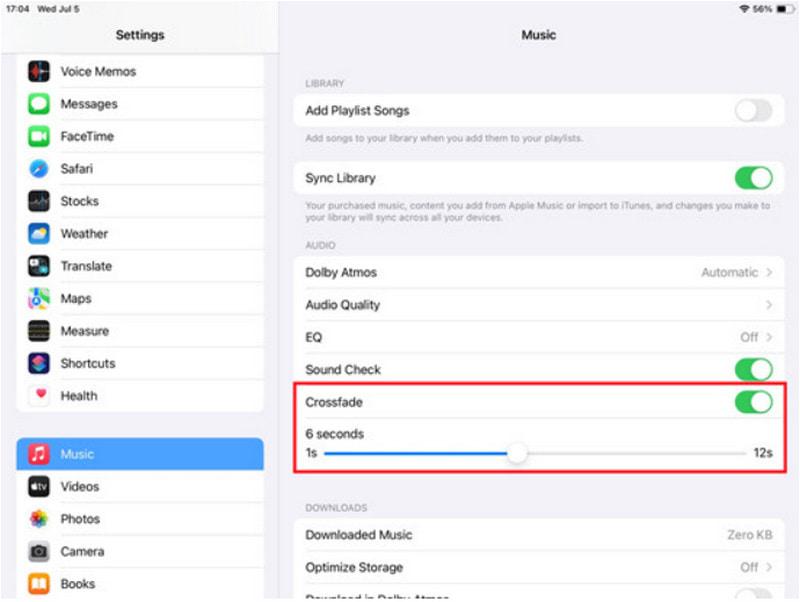Open Camera settings row
800x602 pixels.
pos(140,551)
